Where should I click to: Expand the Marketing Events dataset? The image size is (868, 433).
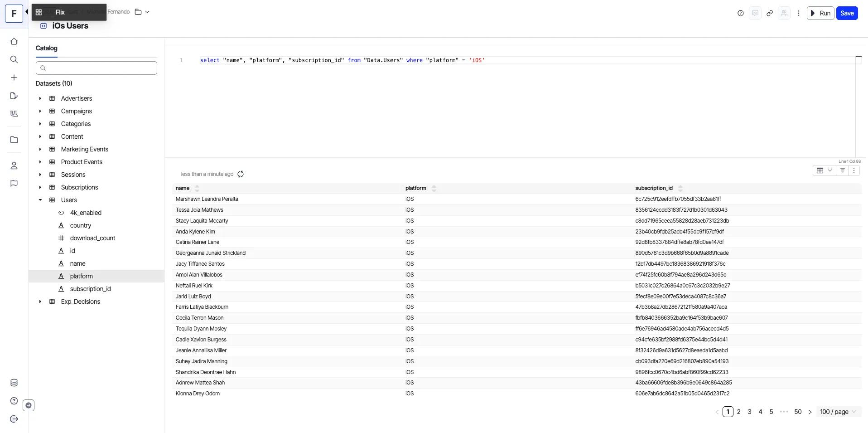40,149
